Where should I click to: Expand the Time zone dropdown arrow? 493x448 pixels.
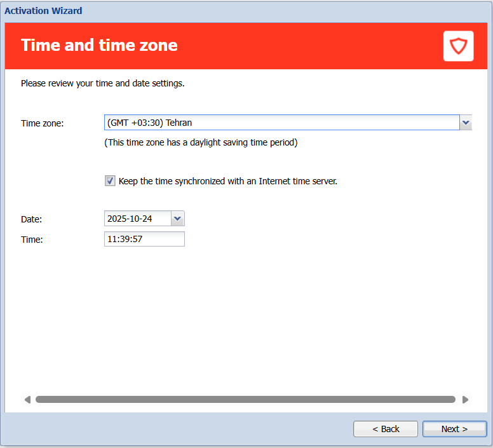(x=466, y=123)
